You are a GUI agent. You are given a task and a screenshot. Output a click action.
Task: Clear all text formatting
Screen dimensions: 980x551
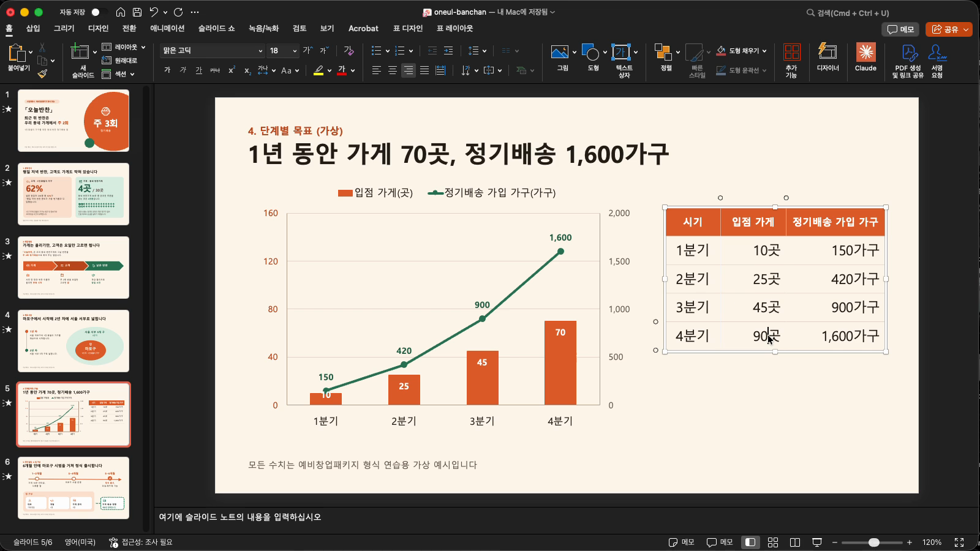click(x=349, y=51)
